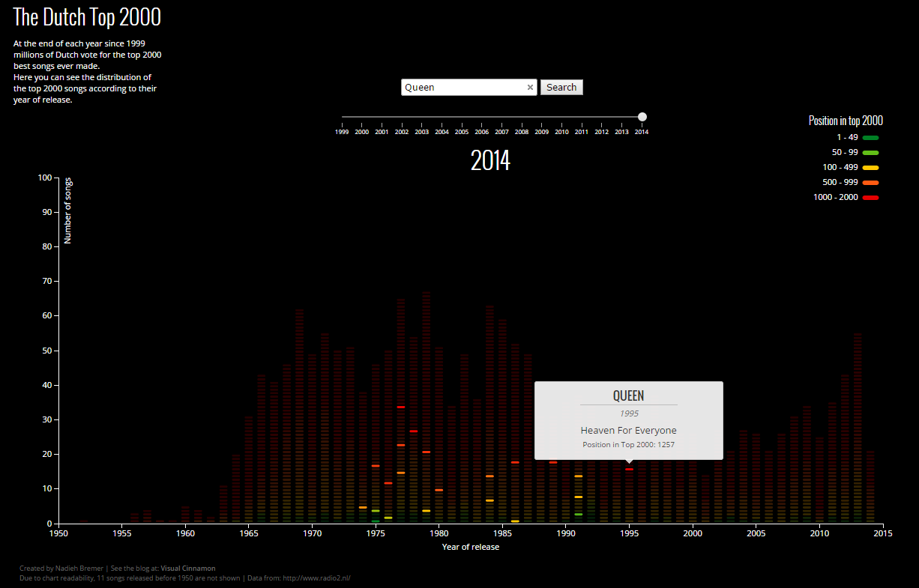
Task: Click the highlighted orange song marker in the 1980 column
Action: (439, 490)
